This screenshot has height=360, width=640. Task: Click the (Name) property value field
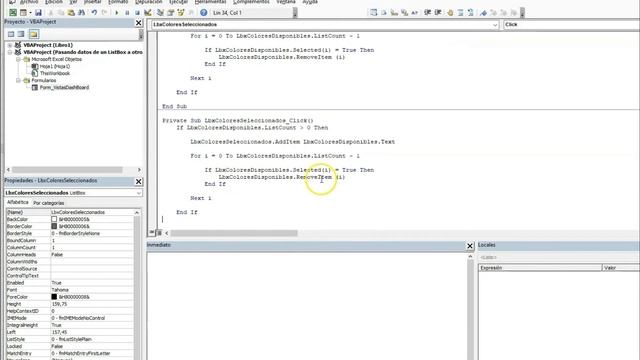pos(92,212)
